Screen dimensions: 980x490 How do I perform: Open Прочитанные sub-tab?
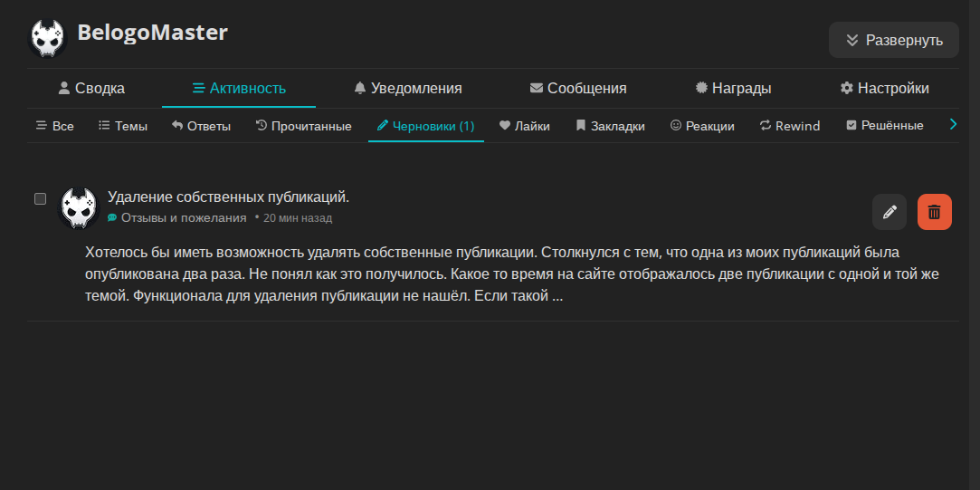[303, 126]
